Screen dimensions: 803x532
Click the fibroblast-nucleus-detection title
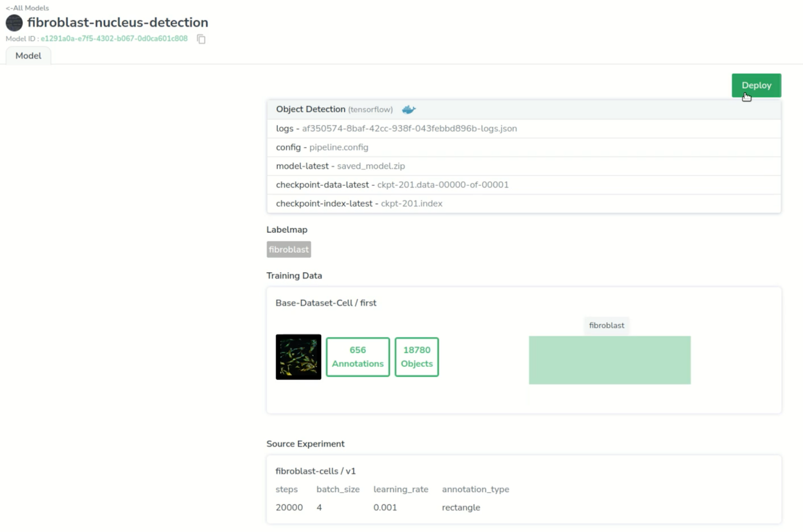[x=118, y=22]
